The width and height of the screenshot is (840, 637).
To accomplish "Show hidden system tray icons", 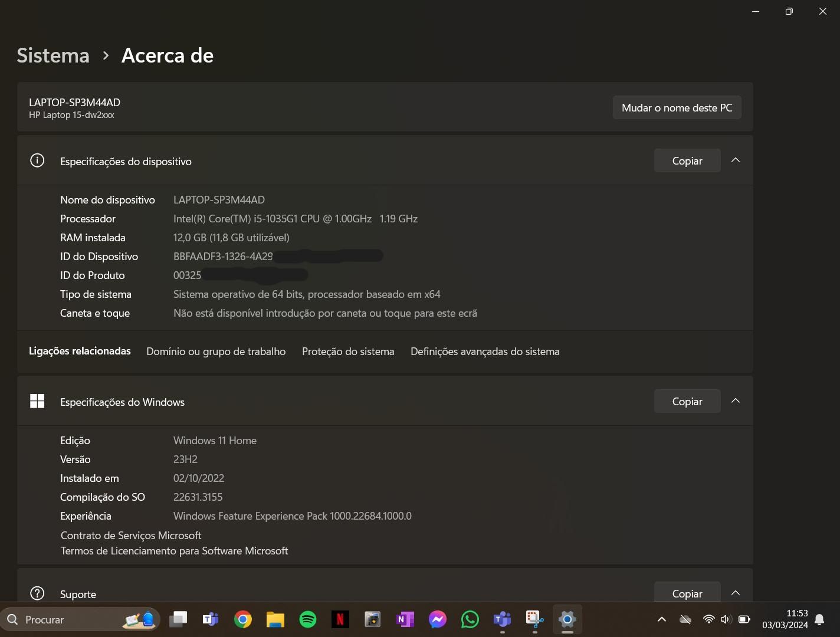I will (x=662, y=619).
